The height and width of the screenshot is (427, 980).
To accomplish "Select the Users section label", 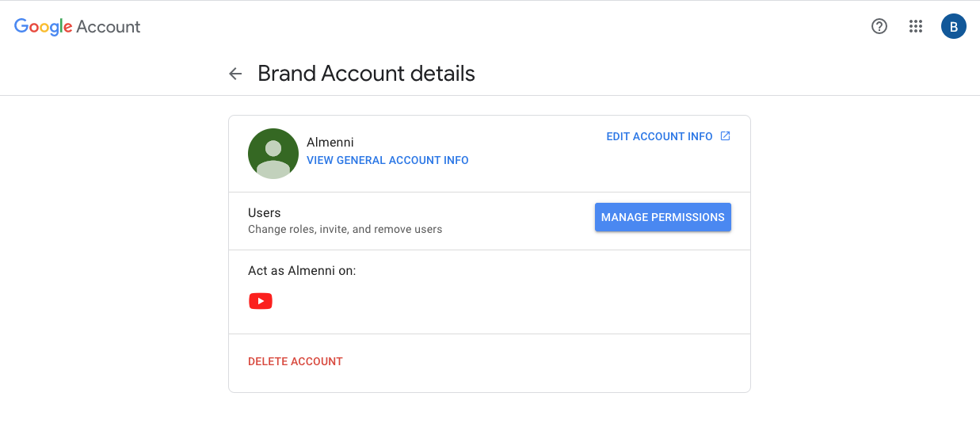I will tap(265, 212).
